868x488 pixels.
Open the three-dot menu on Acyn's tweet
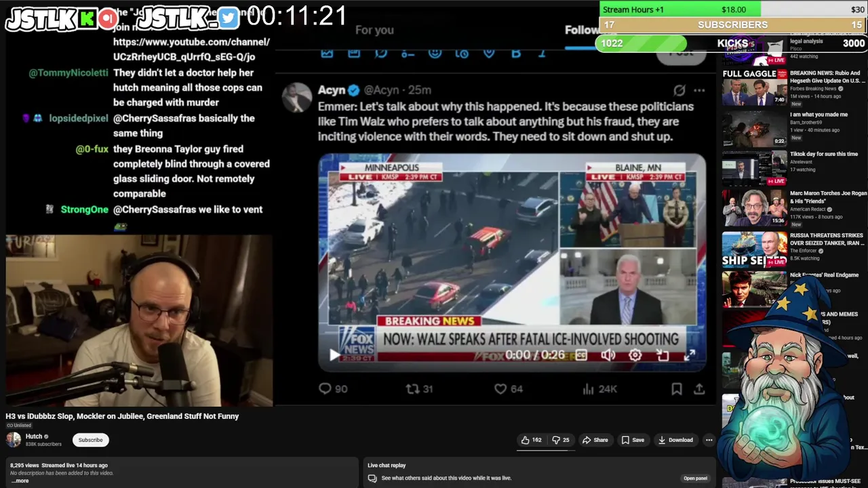(699, 90)
